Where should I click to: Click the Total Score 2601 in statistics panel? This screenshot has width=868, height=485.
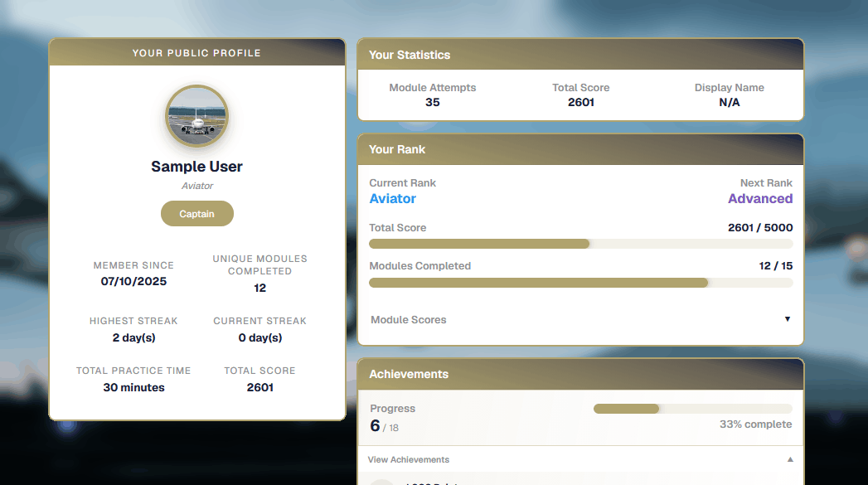point(580,103)
